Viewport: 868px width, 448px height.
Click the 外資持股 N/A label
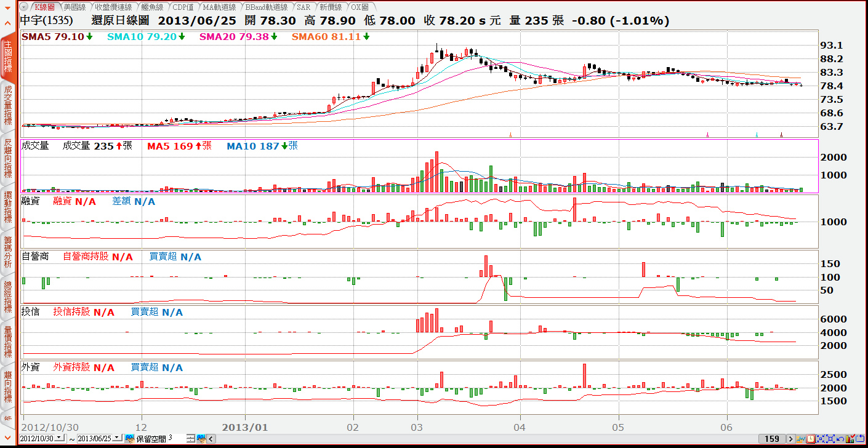point(84,367)
